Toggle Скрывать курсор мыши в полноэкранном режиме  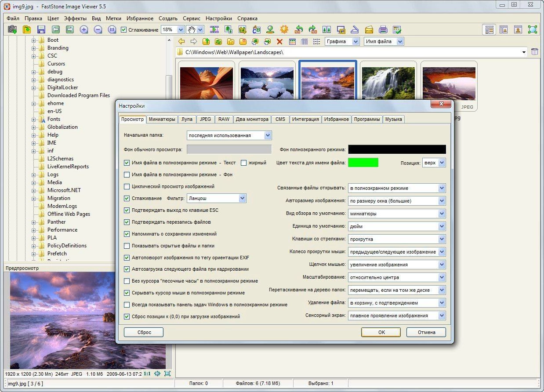[127, 293]
